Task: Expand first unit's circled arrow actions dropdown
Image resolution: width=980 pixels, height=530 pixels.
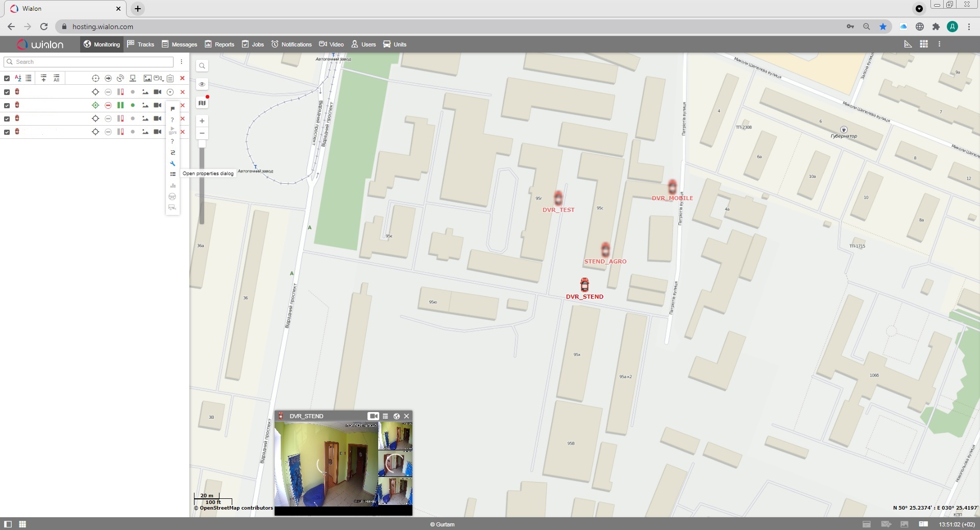Action: (x=170, y=92)
